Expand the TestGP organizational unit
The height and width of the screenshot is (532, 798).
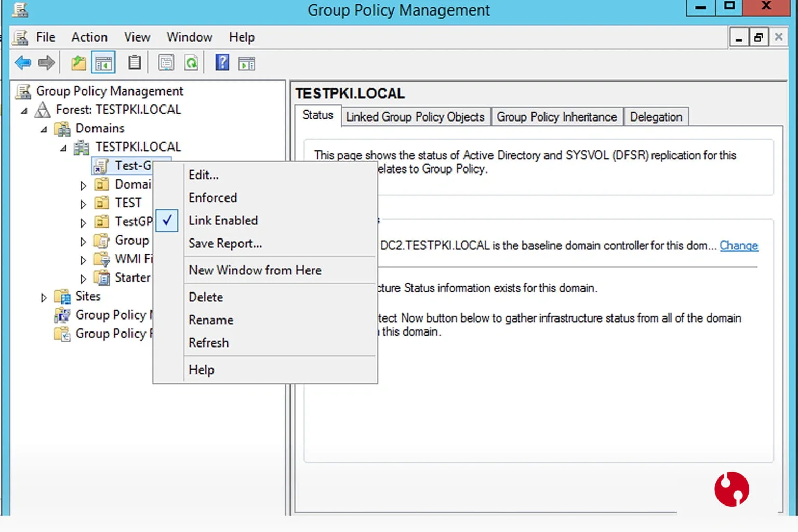(83, 222)
